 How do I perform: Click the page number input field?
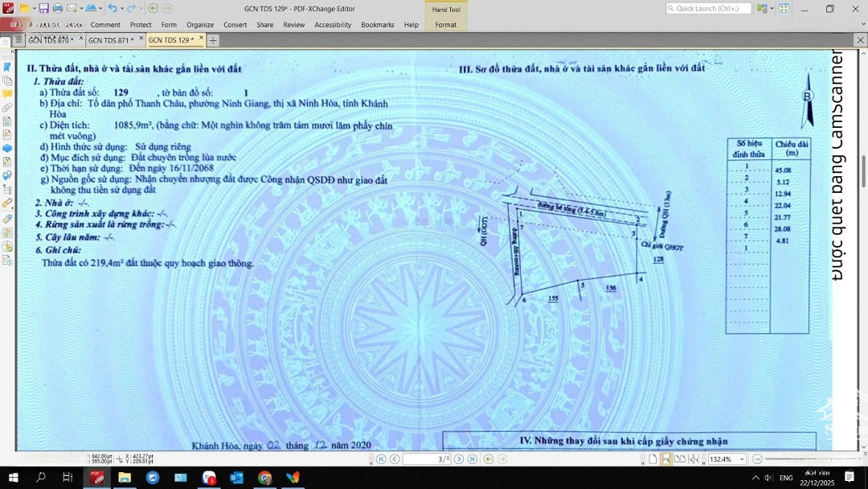[x=426, y=459]
